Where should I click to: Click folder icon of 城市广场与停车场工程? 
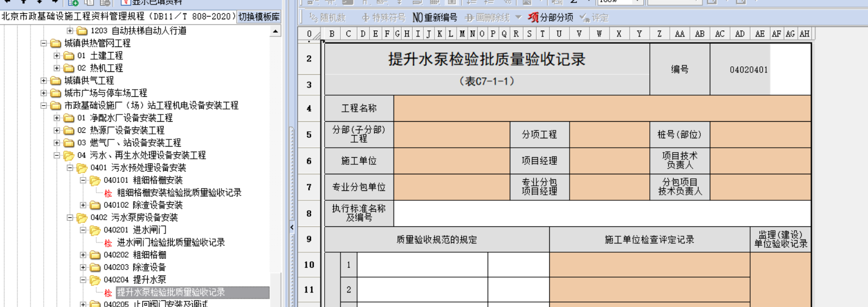pyautogui.click(x=55, y=93)
